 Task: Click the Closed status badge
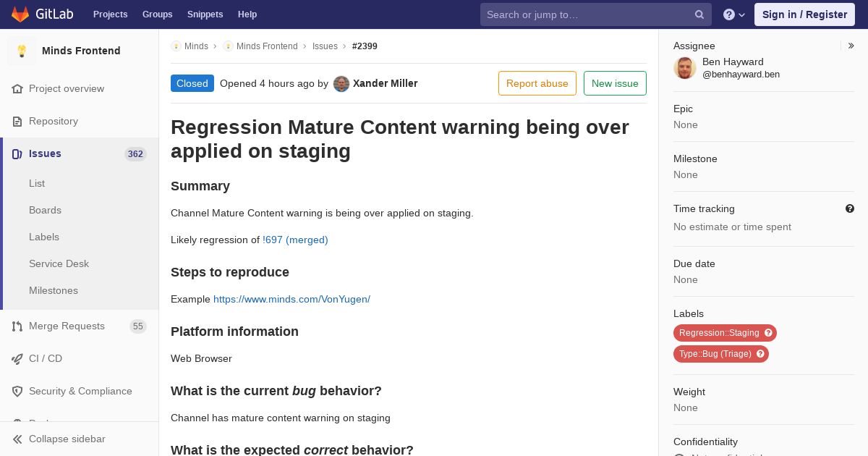click(192, 83)
